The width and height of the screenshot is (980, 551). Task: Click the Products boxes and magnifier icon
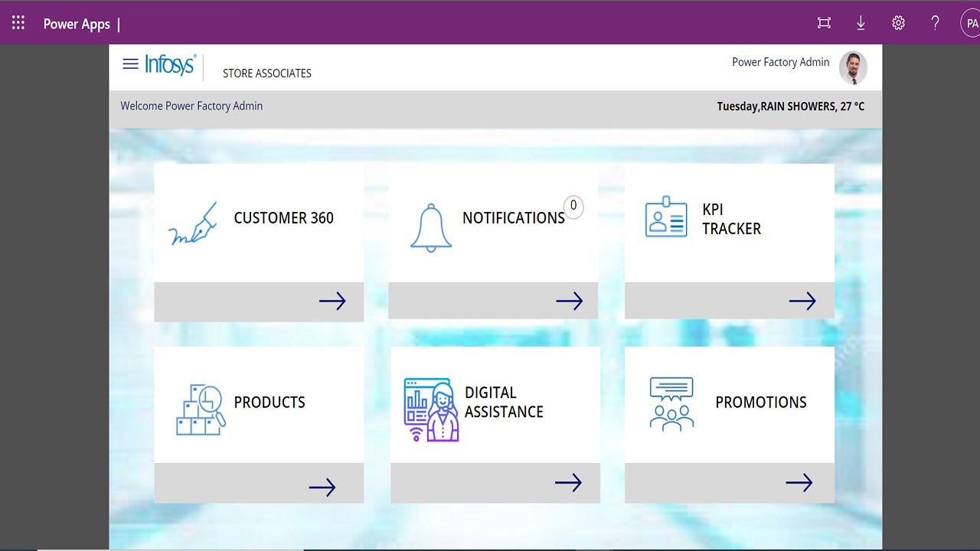click(x=201, y=410)
